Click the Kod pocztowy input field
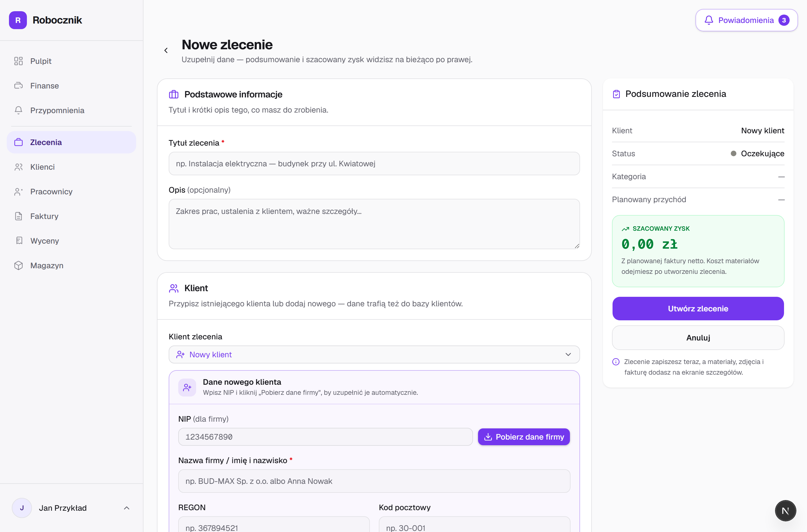The height and width of the screenshot is (532, 807). click(474, 524)
